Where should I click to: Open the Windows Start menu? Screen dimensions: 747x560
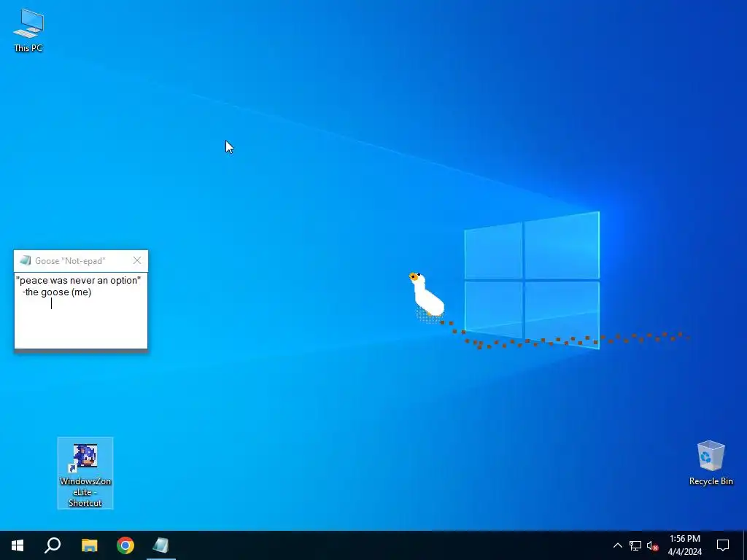tap(18, 545)
